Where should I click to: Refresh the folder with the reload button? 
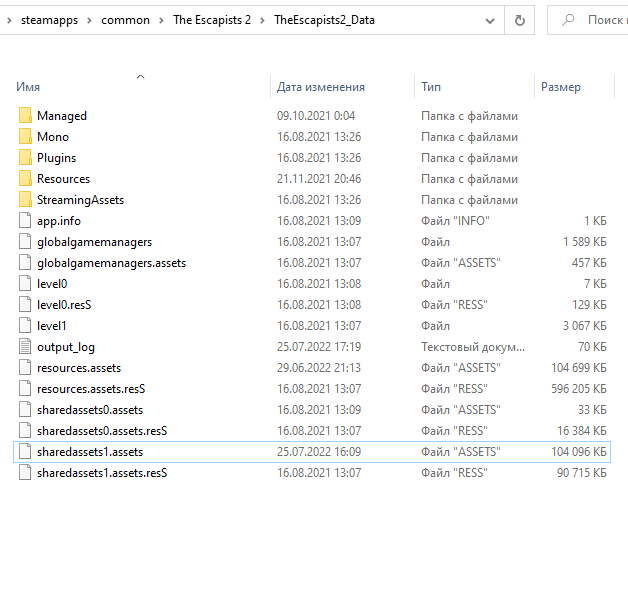click(x=519, y=20)
